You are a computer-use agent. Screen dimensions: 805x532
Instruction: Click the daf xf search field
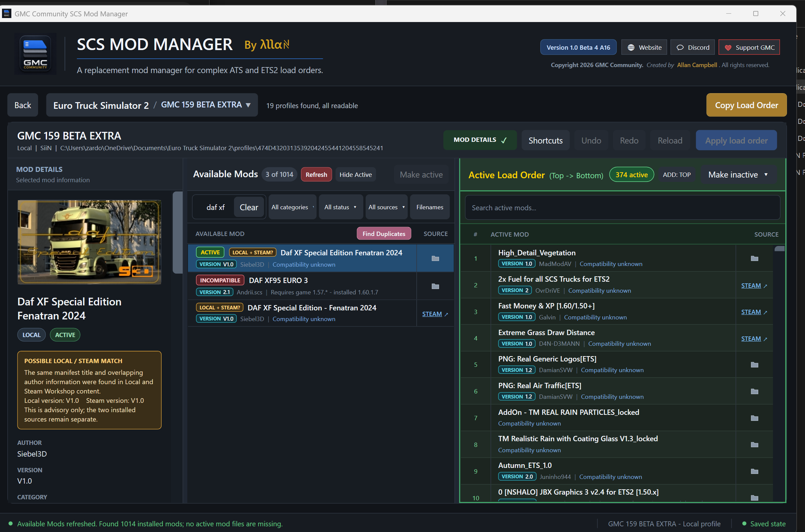215,207
